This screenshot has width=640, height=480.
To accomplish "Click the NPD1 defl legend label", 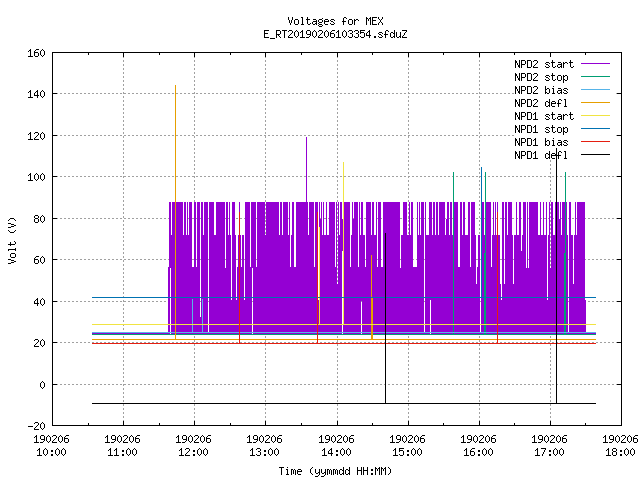I will click(x=541, y=155).
